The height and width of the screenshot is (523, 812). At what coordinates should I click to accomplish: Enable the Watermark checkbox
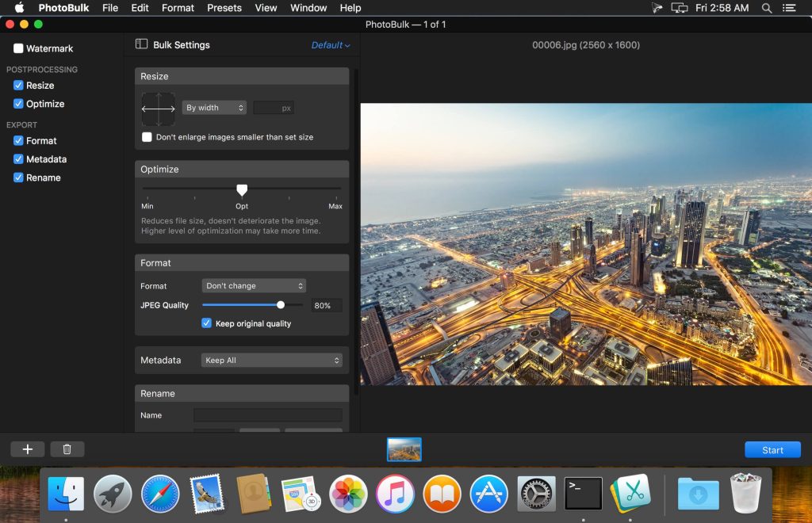[x=18, y=48]
